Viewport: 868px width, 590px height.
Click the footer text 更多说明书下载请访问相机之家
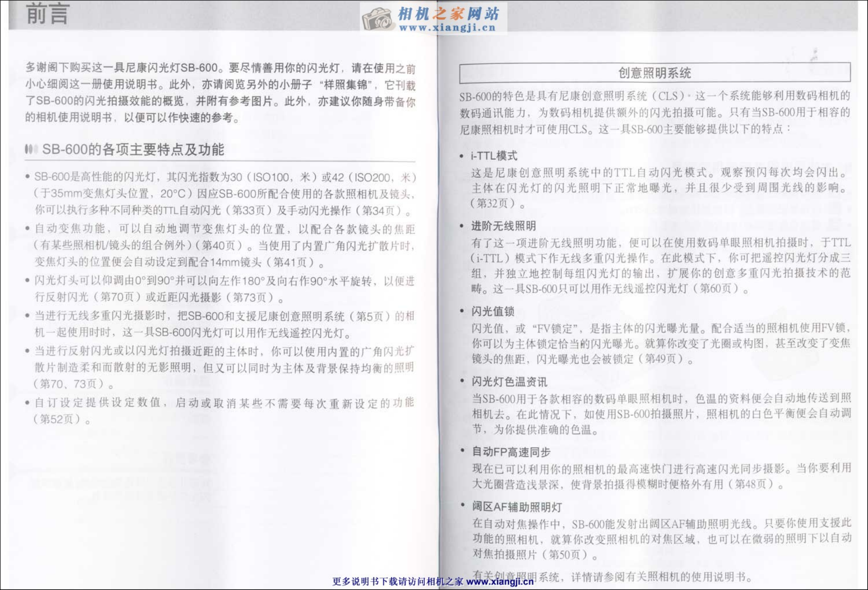coord(398,582)
